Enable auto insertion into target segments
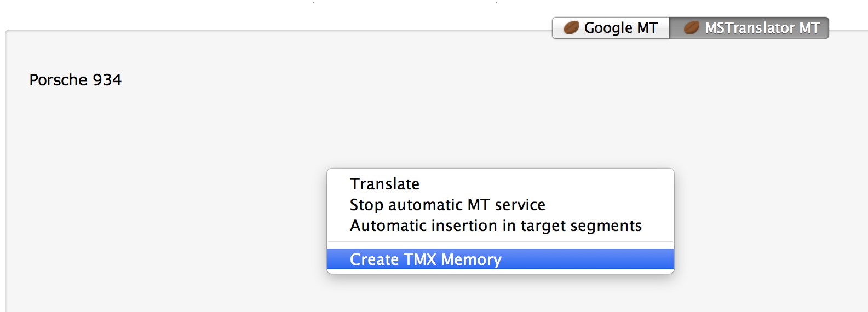Screen dimensions: 868x312 point(496,226)
